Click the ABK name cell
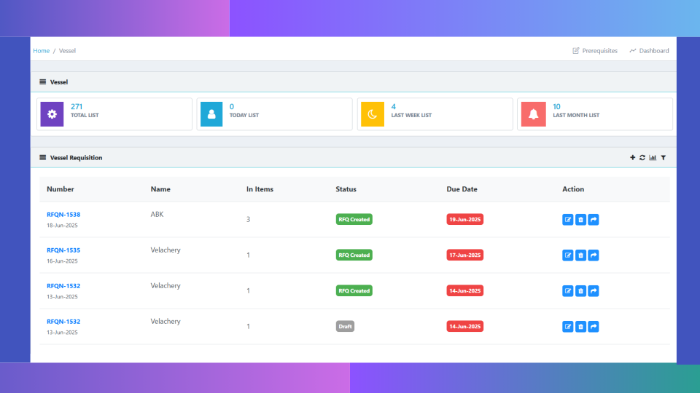 coord(157,214)
